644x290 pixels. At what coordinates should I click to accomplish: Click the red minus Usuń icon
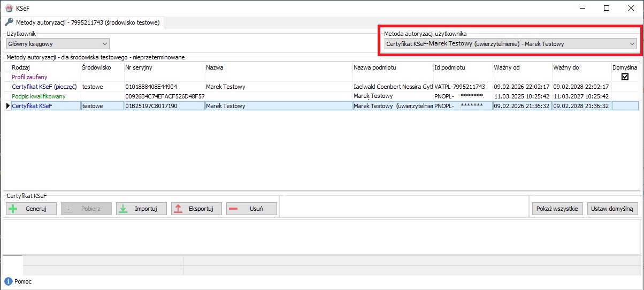point(233,209)
